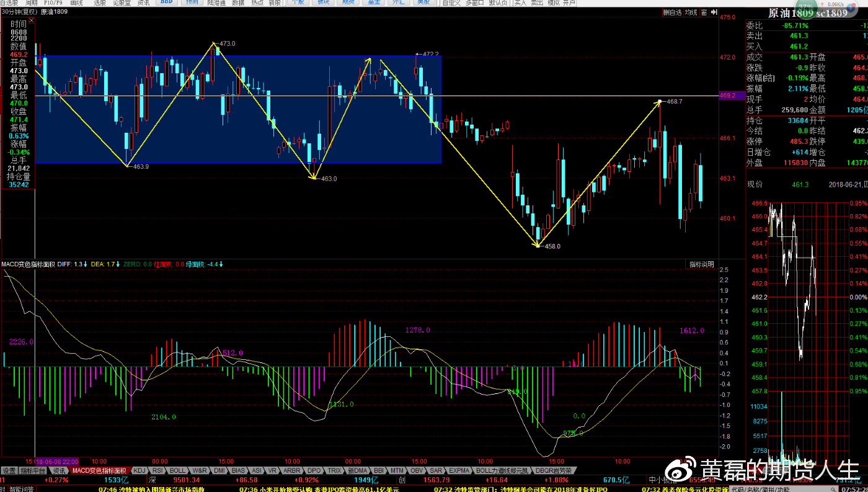Click the 卖出 sell button

536,2
